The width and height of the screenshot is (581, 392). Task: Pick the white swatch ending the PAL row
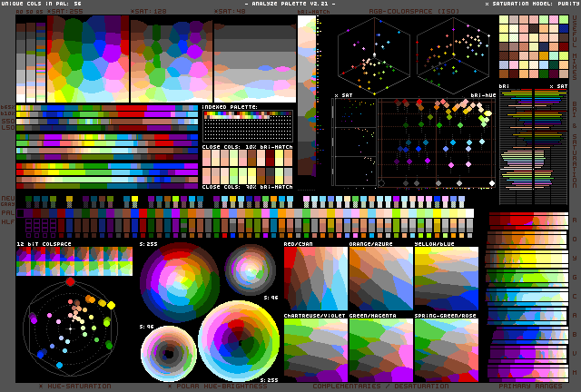coord(470,213)
